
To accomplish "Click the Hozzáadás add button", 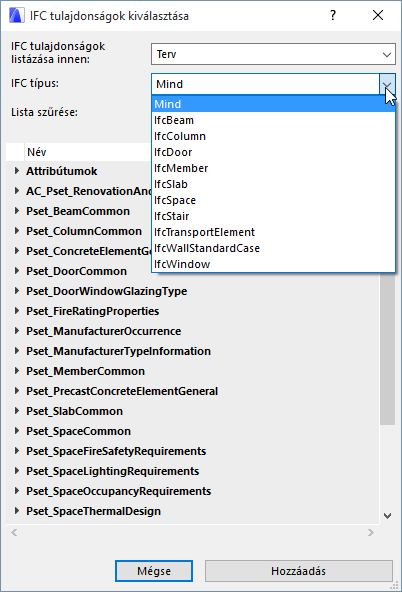I will point(299,571).
